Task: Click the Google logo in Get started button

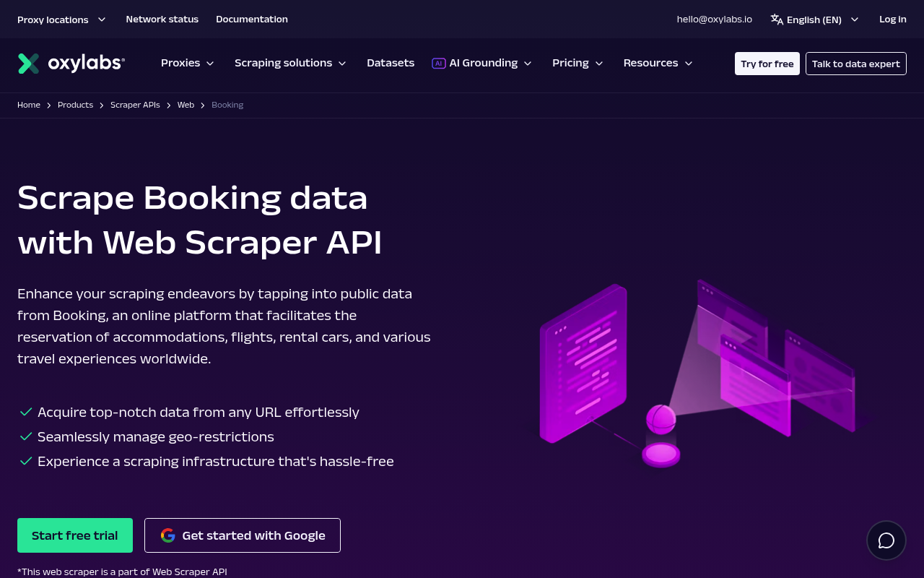Action: 168,535
